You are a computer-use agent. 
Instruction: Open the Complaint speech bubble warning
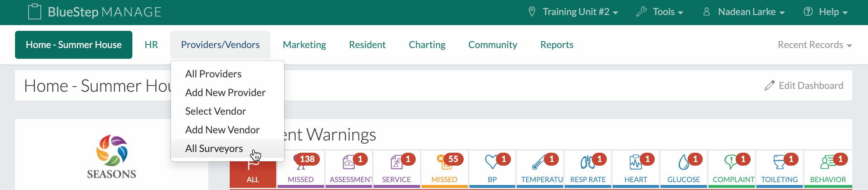[x=731, y=162]
